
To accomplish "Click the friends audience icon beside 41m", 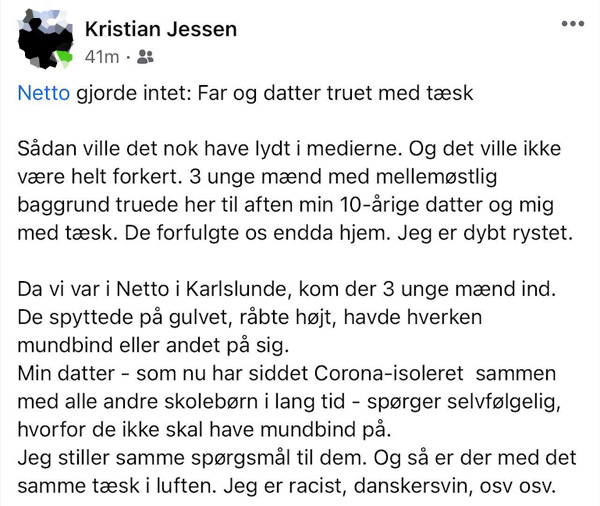I will click(145, 57).
